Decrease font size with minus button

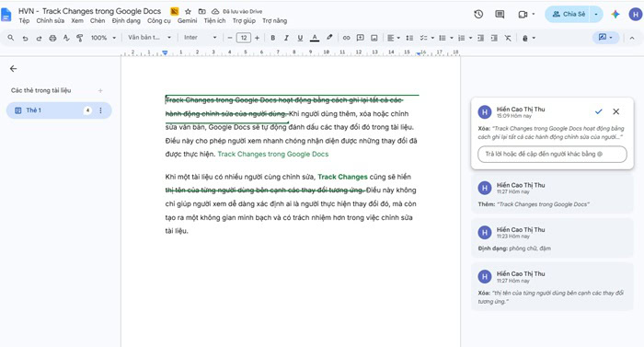coord(230,38)
